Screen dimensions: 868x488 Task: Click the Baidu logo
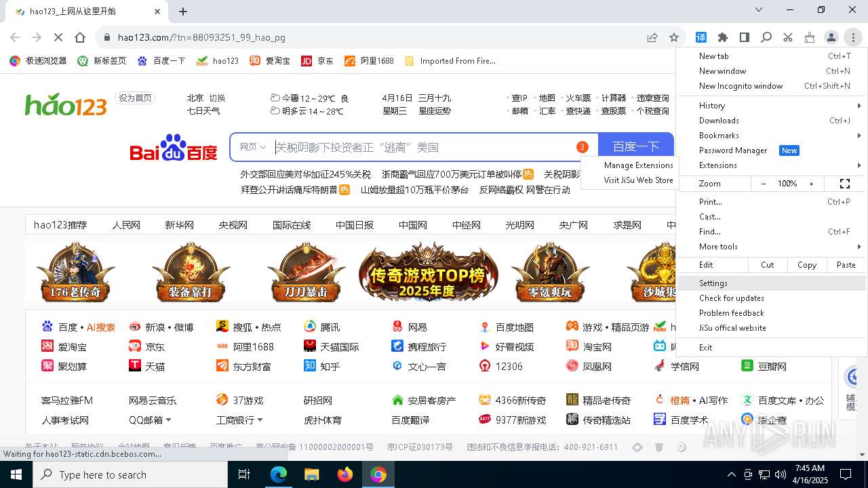click(174, 147)
